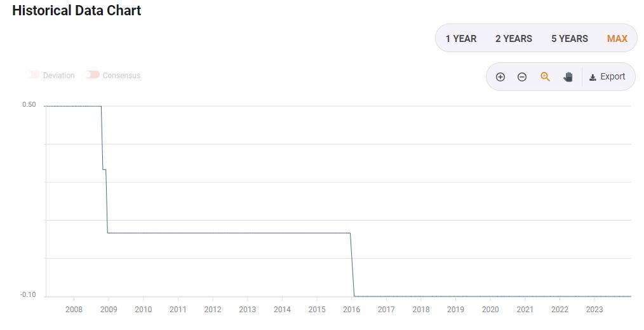Click the Deviation label text

click(58, 76)
